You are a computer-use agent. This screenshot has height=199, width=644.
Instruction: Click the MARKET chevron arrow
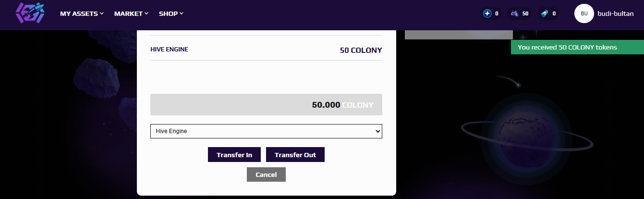pos(146,13)
